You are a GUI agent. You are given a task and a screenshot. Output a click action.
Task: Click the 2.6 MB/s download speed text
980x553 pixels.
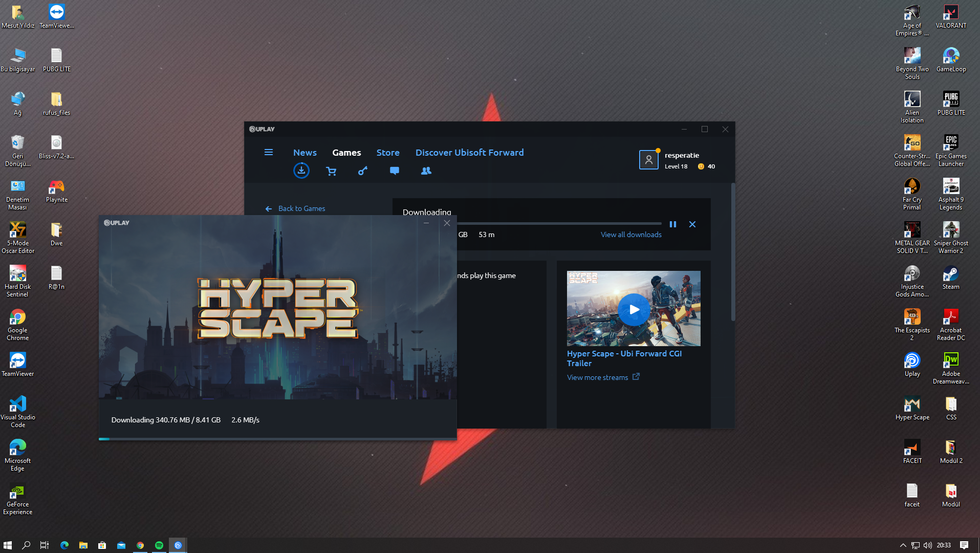coord(246,420)
